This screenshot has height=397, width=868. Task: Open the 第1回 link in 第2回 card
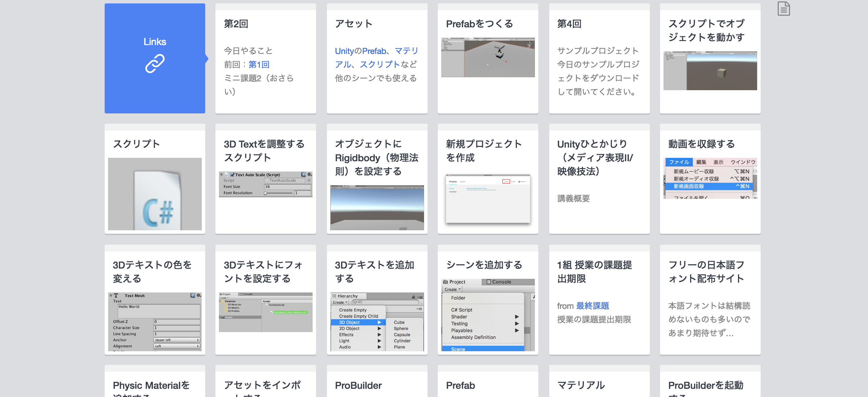(259, 65)
